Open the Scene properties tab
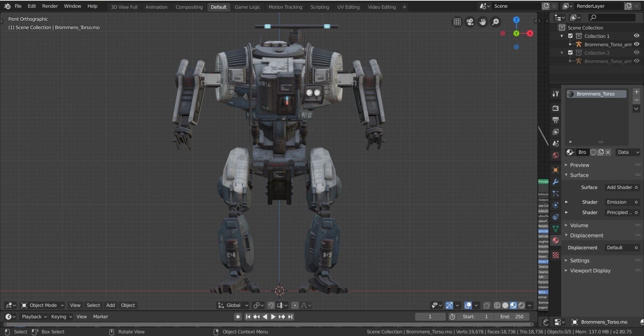644x336 pixels. click(555, 143)
